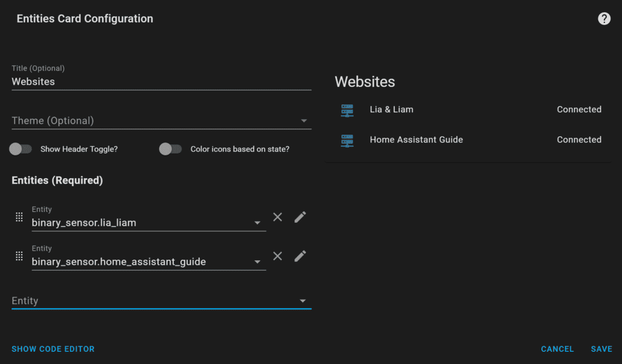
Task: Select Lia & Liam row in preview
Action: [471, 110]
